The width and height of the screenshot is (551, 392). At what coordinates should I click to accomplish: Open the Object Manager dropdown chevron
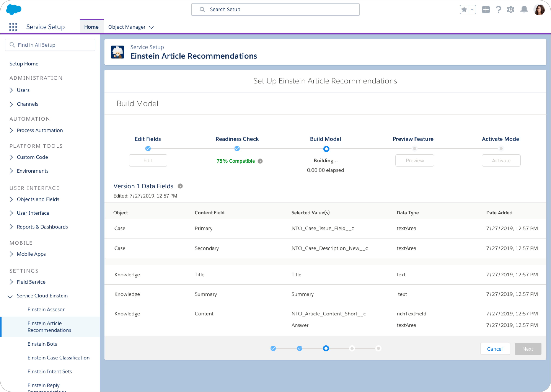click(151, 27)
